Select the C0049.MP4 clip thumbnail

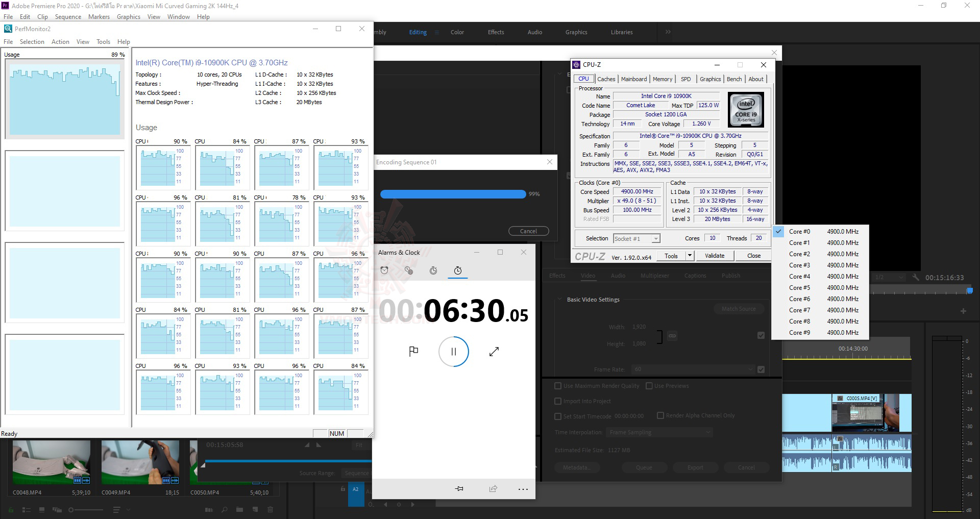point(140,462)
